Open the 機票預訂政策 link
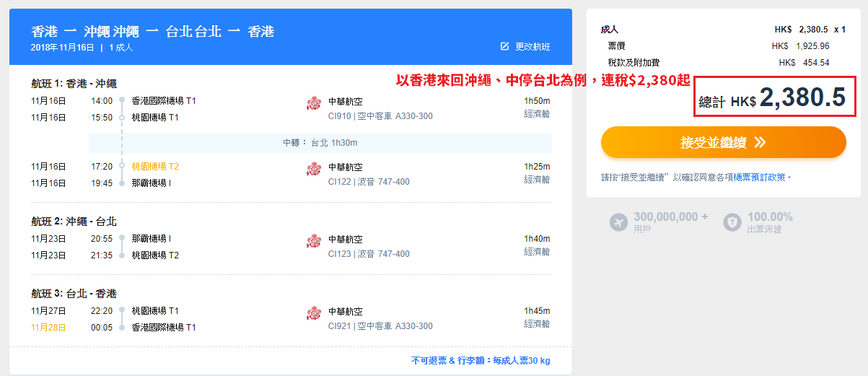868x376 pixels. tap(760, 177)
